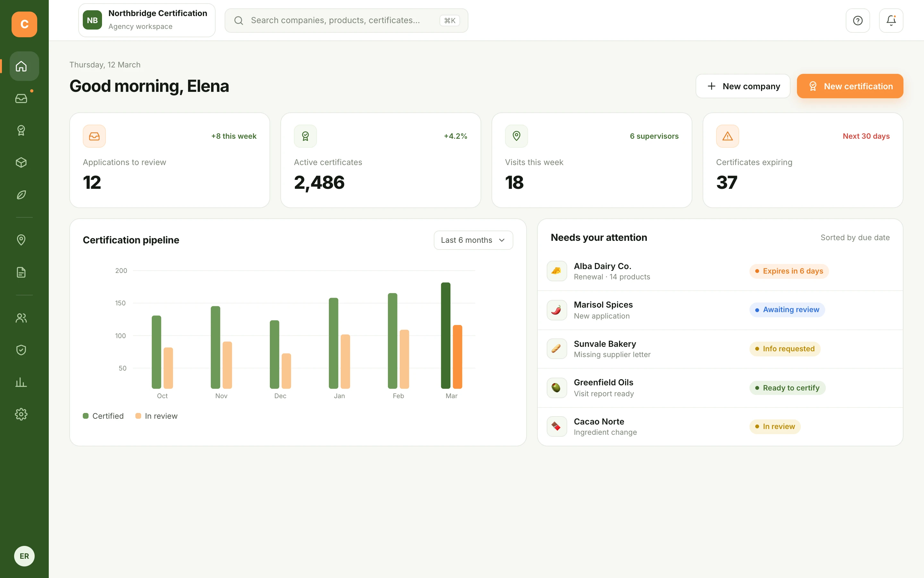The image size is (924, 578).
Task: Click the 6 supervisors label
Action: [654, 136]
